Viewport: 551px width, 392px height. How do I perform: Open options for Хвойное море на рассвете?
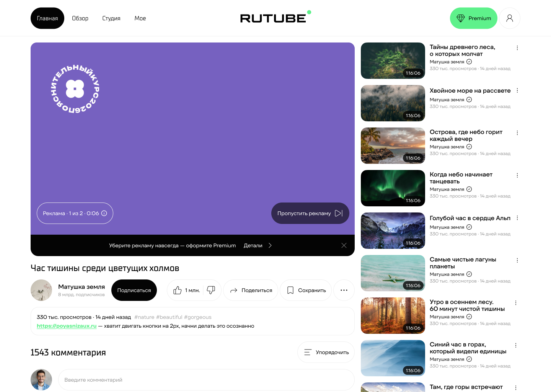click(x=517, y=90)
